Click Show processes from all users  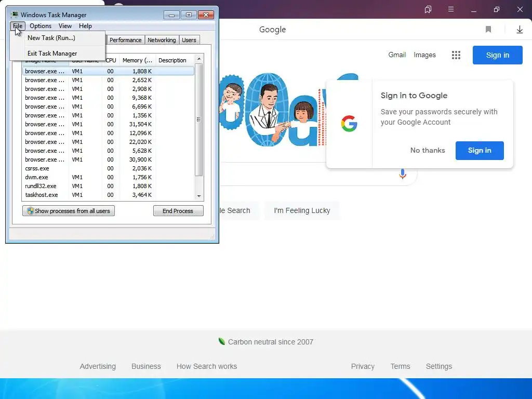coord(69,211)
